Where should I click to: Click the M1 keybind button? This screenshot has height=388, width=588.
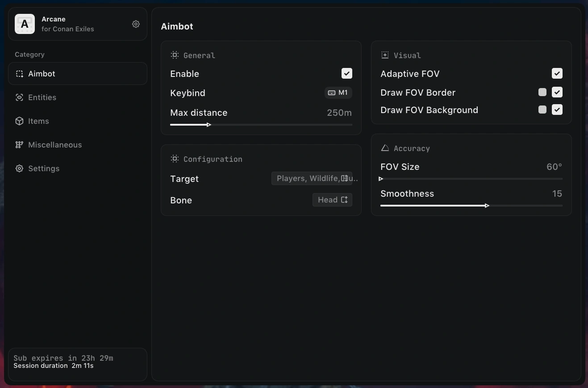pos(338,93)
